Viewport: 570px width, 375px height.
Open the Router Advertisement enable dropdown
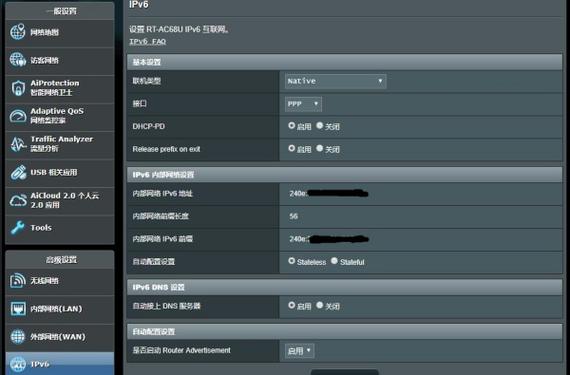[300, 351]
